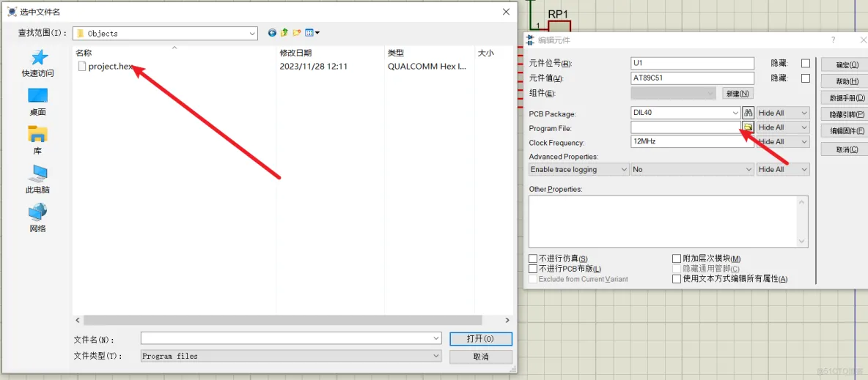
Task: Open the view menu icon in file dialog
Action: click(313, 33)
